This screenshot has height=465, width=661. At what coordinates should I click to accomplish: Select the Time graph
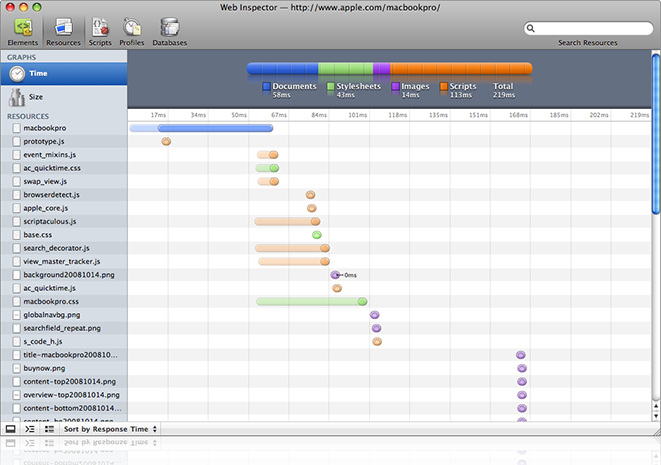pos(63,74)
